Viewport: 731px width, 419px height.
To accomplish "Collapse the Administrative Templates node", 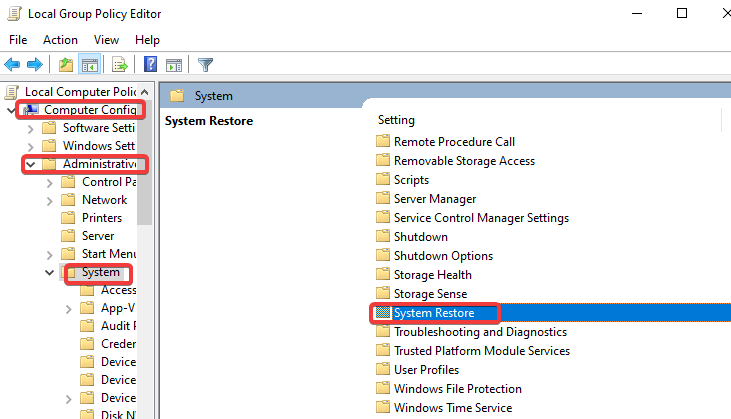I will pyautogui.click(x=31, y=165).
